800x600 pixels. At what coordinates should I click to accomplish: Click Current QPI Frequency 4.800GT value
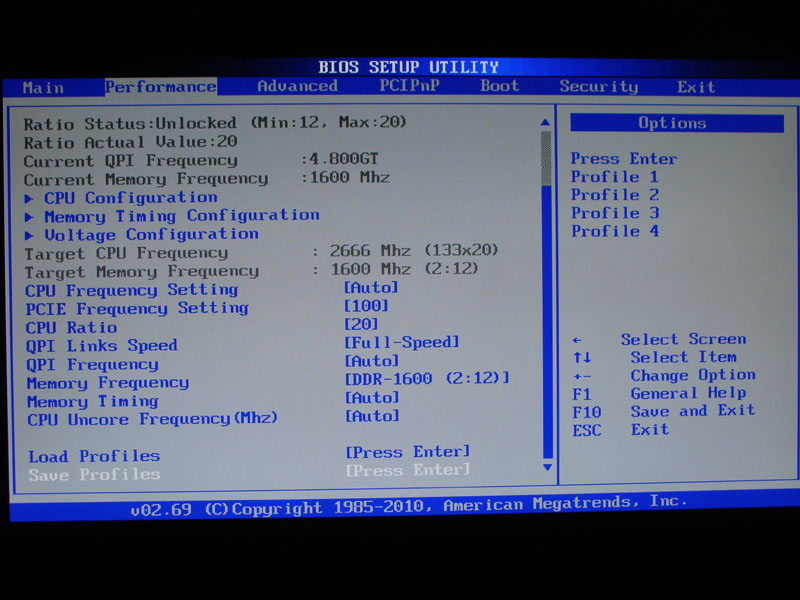tap(344, 159)
